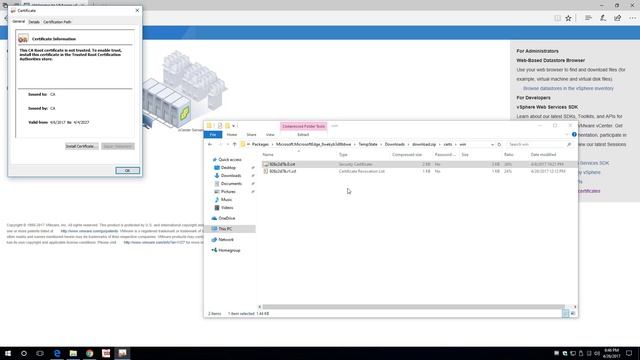Open address bar history dropdown arrow
The image size is (640, 360).
tap(492, 144)
